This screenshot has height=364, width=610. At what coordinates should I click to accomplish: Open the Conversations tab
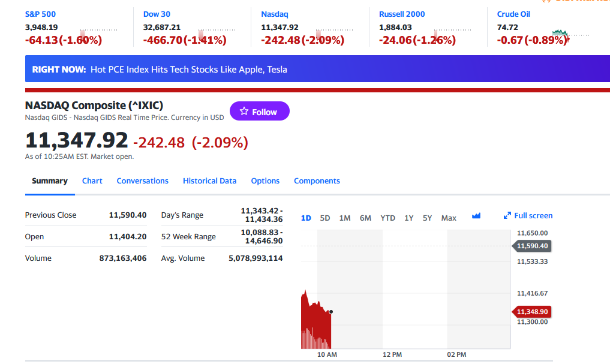(x=142, y=181)
